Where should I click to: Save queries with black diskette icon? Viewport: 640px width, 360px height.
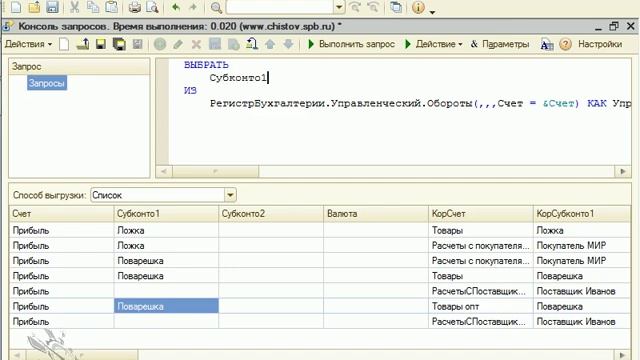point(101,44)
